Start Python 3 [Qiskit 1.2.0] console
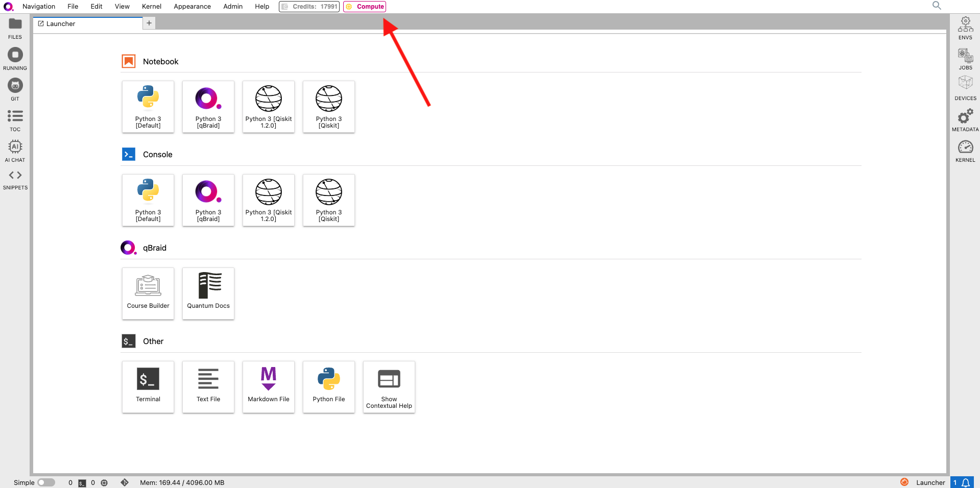Image resolution: width=980 pixels, height=488 pixels. [269, 200]
